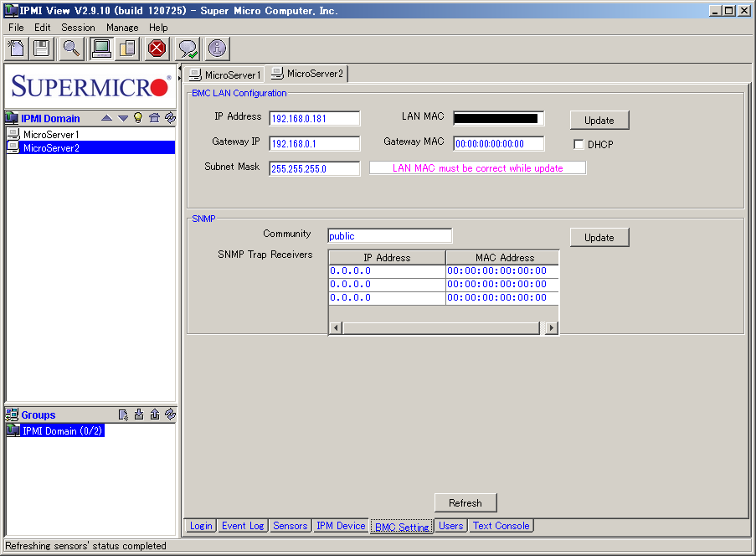Screen dimensions: 756x556
Task: Open the Sensors bottom tab
Action: pyautogui.click(x=291, y=526)
